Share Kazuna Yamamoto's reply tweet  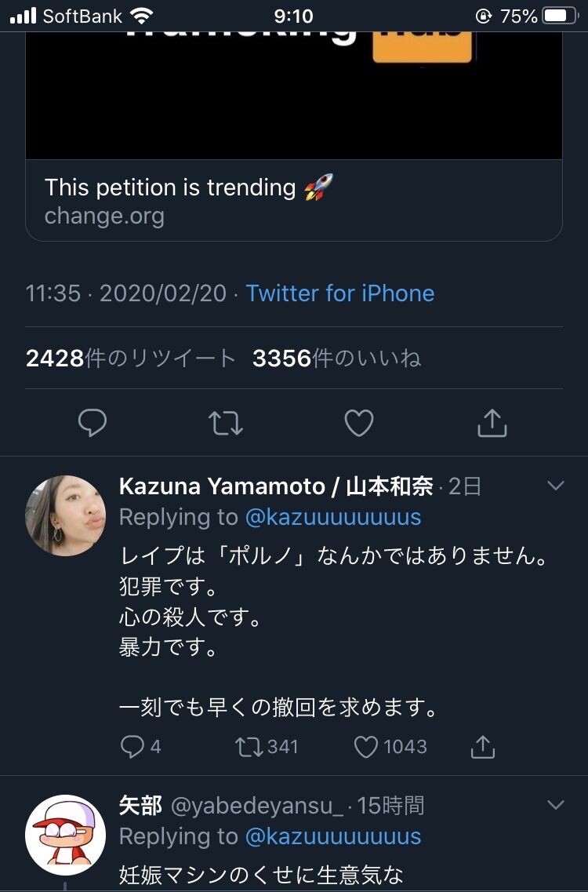483,747
